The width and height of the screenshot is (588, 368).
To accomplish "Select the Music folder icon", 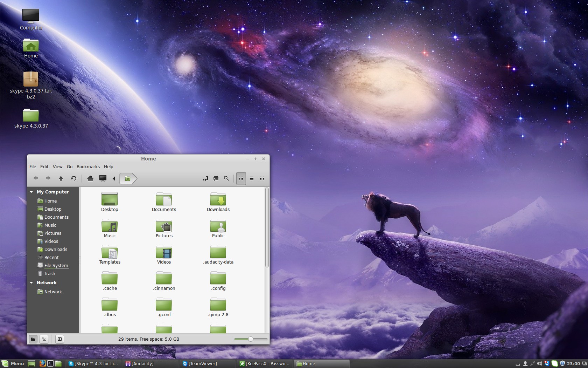I will point(110,228).
